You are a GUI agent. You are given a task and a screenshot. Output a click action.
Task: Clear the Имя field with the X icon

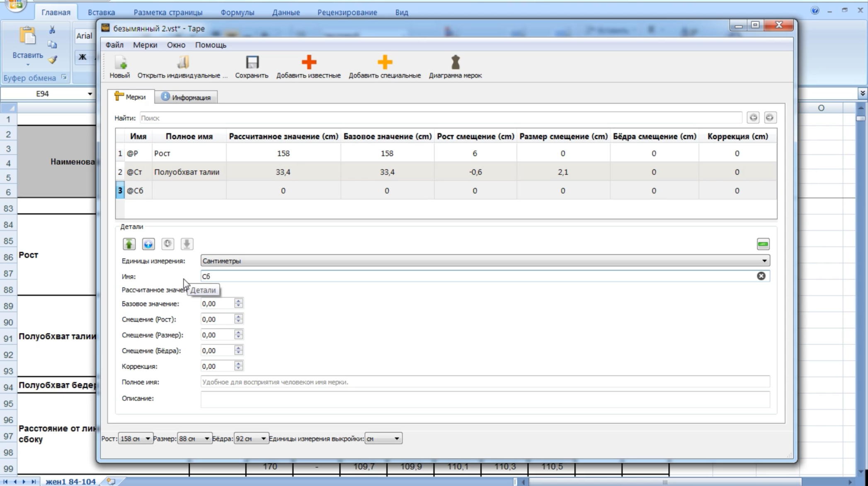tap(761, 276)
